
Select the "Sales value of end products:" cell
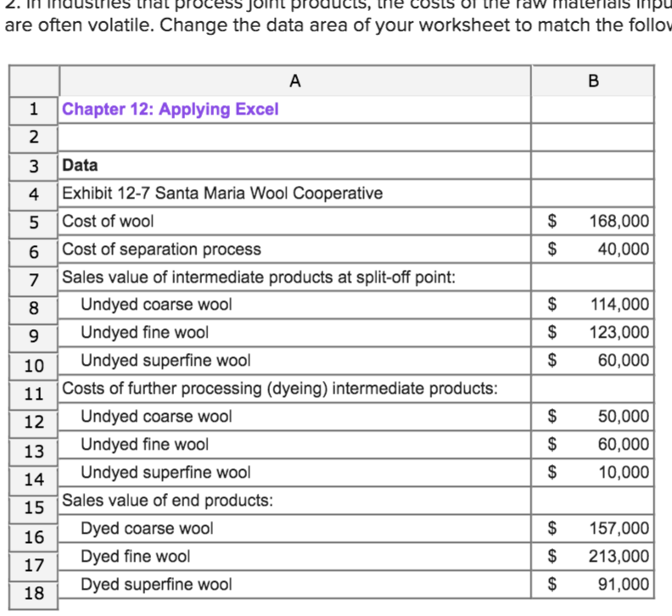click(295, 501)
